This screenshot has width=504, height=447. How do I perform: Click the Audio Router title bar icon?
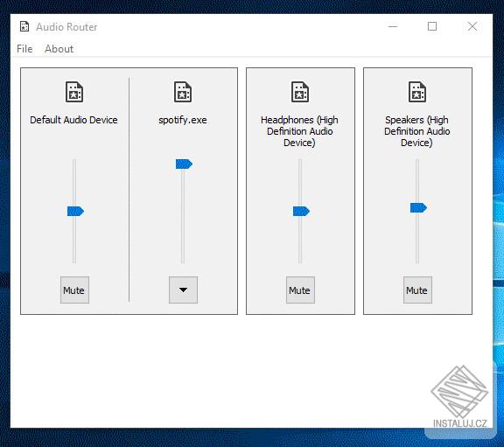24,26
